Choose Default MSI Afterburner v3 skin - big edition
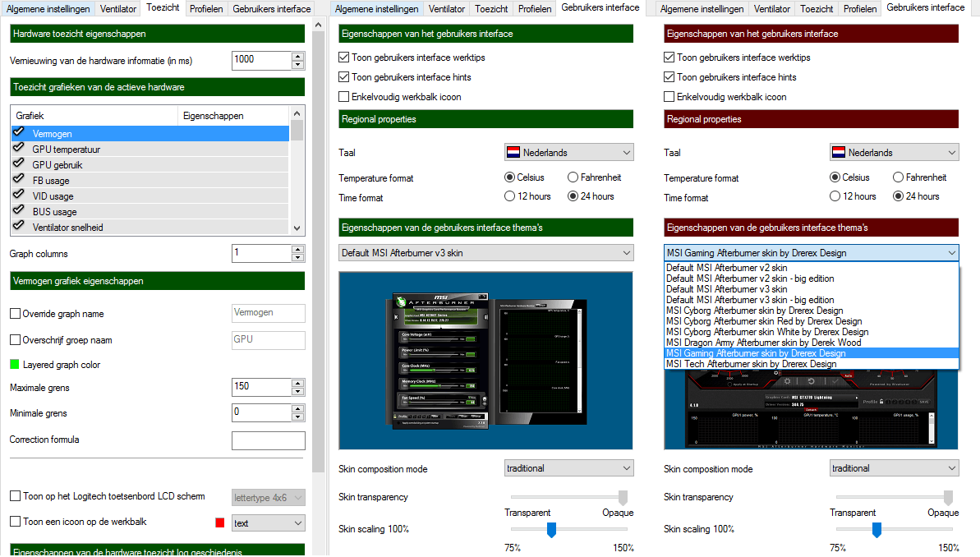This screenshot has width=980, height=557. click(x=812, y=299)
